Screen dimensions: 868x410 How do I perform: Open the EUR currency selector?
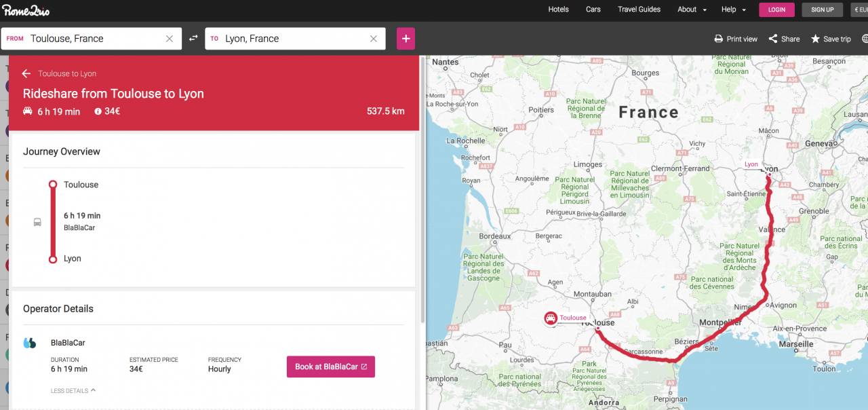[860, 10]
